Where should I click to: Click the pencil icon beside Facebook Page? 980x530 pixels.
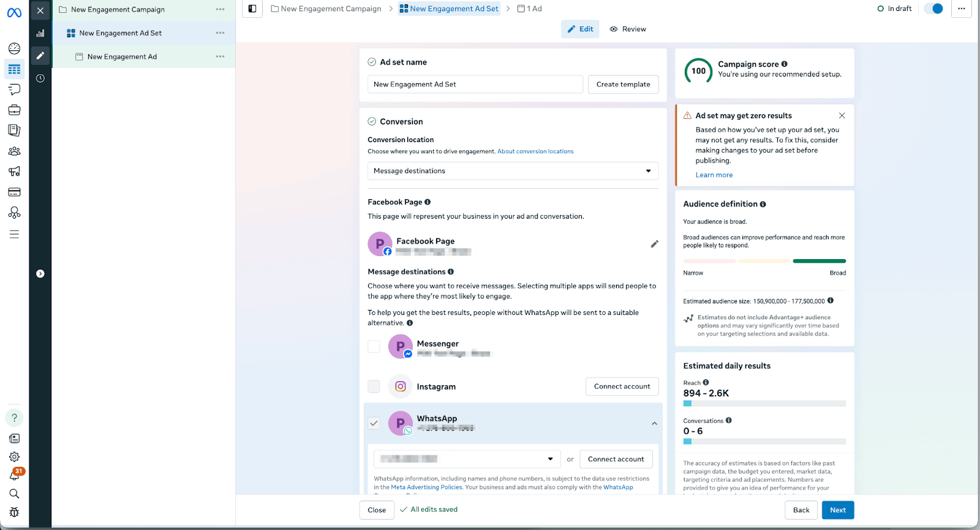pyautogui.click(x=654, y=244)
